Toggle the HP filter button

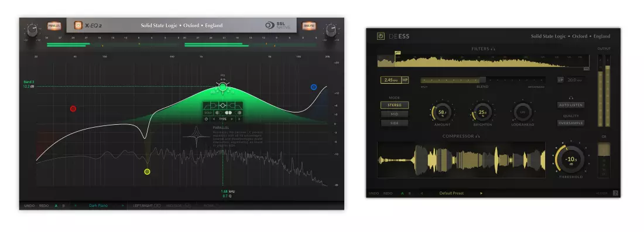coord(405,80)
